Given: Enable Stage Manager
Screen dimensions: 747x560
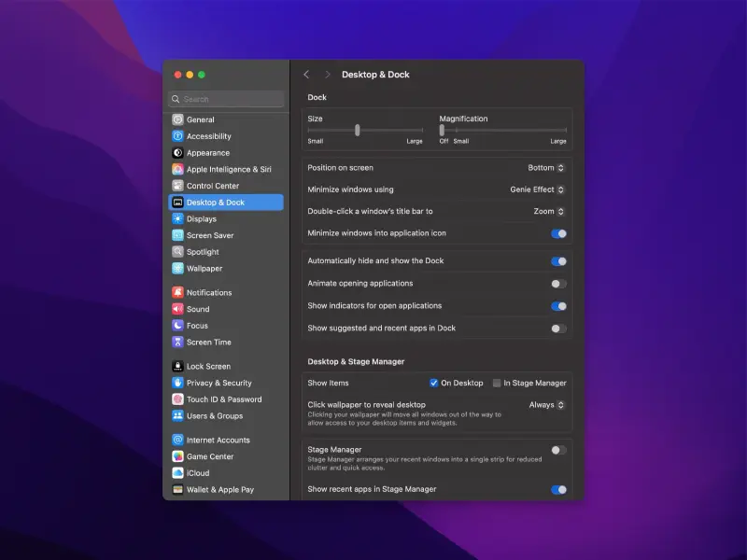Looking at the screenshot, I should tap(557, 449).
